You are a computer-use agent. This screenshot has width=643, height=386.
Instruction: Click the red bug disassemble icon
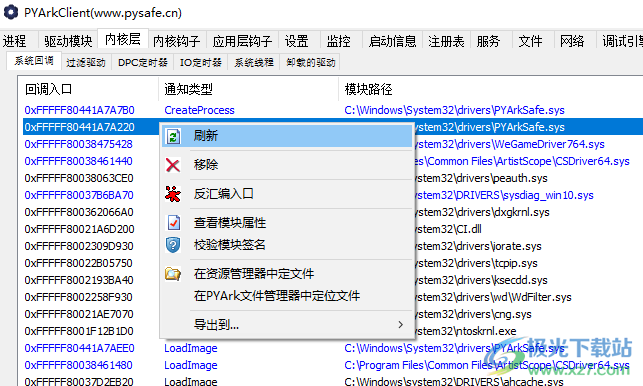[x=173, y=194]
